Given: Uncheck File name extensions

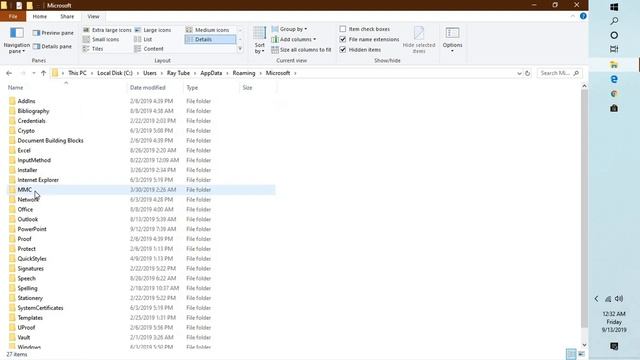Looking at the screenshot, I should 343,39.
